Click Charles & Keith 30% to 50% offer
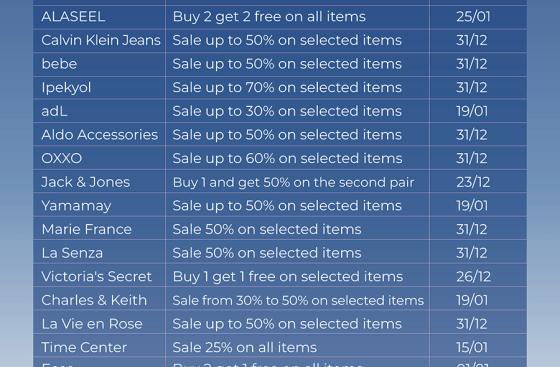 coord(298,300)
